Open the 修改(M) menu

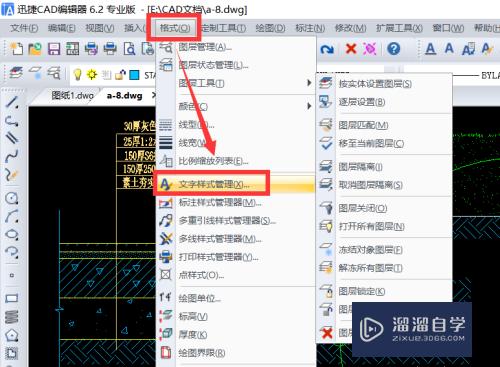click(350, 28)
